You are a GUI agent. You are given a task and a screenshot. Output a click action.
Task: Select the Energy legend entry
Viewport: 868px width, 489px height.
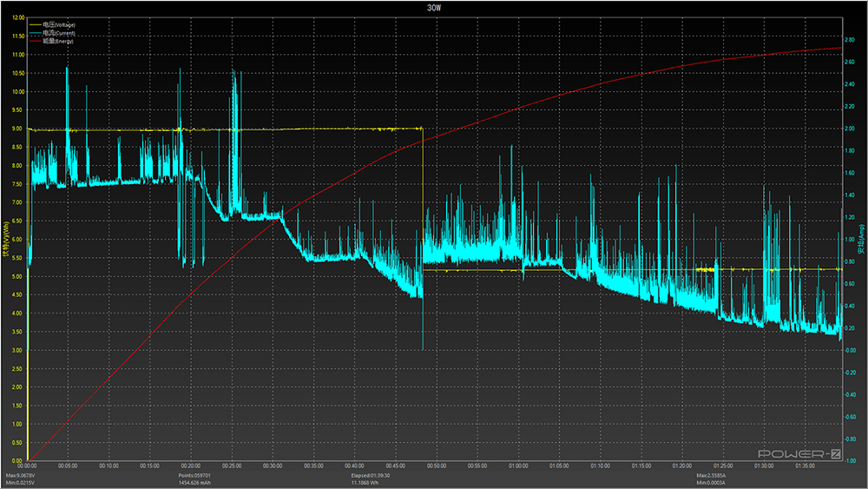[x=57, y=41]
